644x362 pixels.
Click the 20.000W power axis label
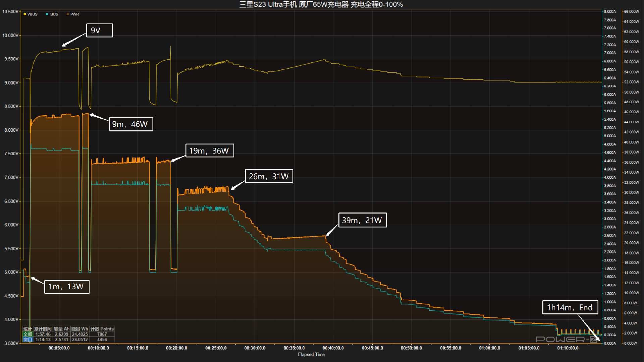pos(632,243)
